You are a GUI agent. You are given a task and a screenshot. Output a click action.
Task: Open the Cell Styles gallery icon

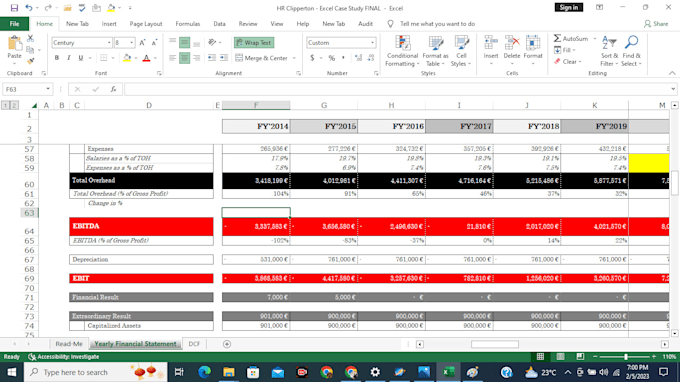pyautogui.click(x=461, y=43)
